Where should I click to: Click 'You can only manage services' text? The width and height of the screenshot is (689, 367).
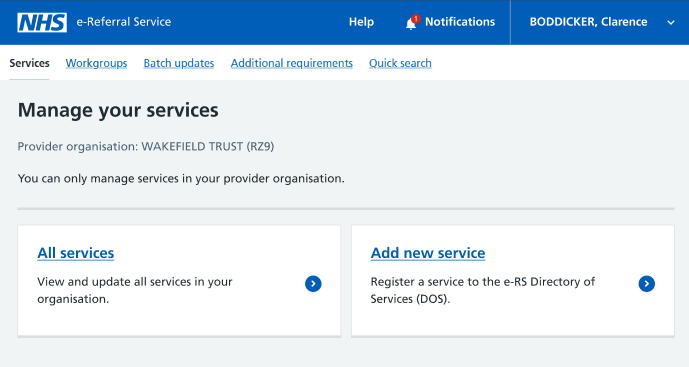pos(181,178)
